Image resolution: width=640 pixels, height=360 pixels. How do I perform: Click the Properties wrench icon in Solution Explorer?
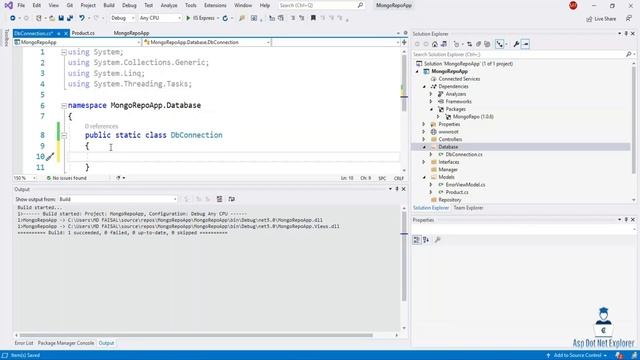pos(516,44)
